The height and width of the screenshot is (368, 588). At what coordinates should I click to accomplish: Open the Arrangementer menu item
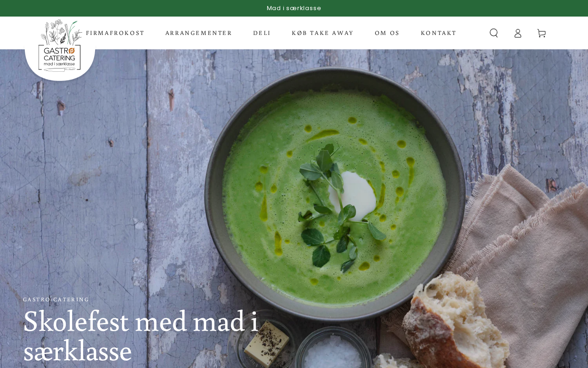click(199, 33)
